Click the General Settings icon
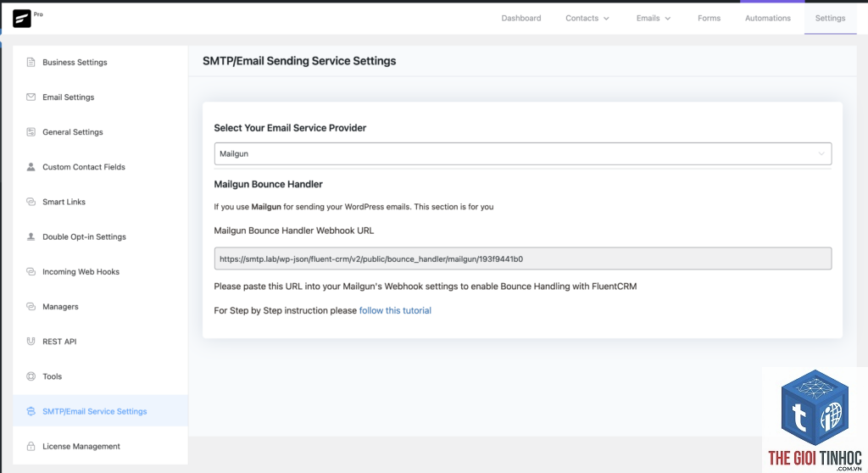The image size is (868, 473). click(x=31, y=132)
